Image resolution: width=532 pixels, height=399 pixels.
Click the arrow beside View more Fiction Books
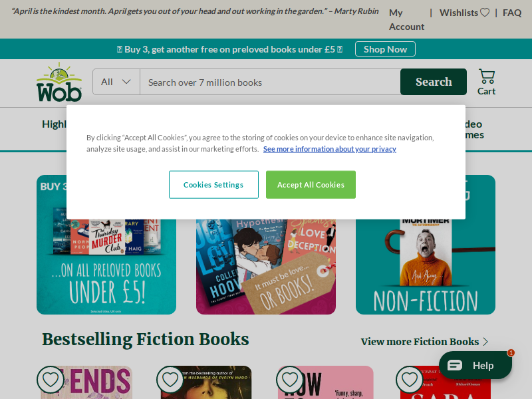tap(485, 341)
